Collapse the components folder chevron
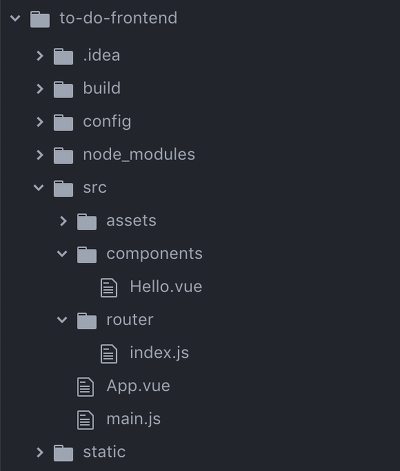Image resolution: width=400 pixels, height=471 pixels. 62,254
